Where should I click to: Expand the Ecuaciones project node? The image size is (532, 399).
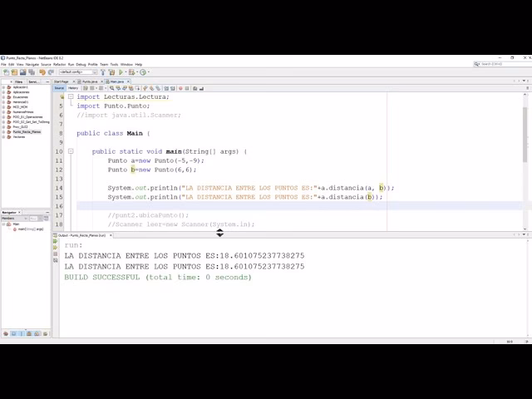3,97
